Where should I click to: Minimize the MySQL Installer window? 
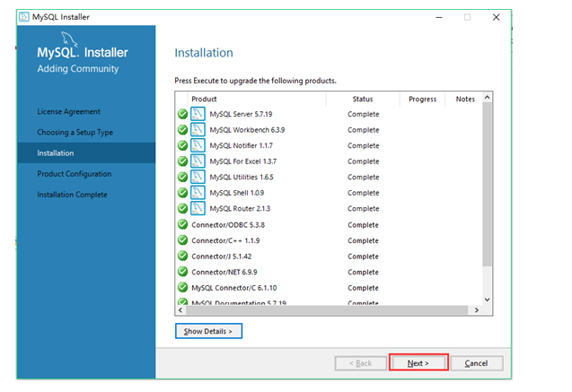[x=439, y=17]
